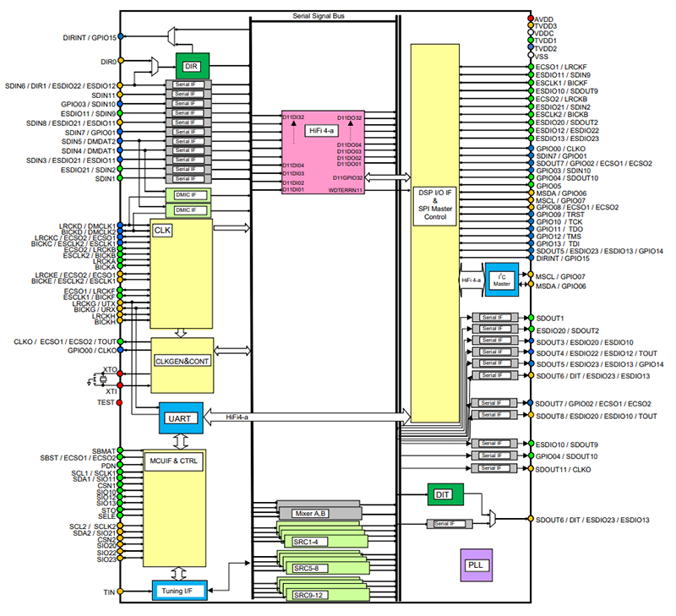Image resolution: width=676 pixels, height=616 pixels.
Task: Click the pink HiFi 4-a colored region
Action: (321, 152)
